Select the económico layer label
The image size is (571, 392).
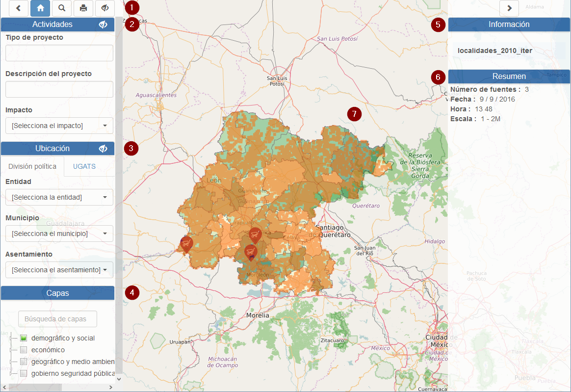tap(48, 350)
